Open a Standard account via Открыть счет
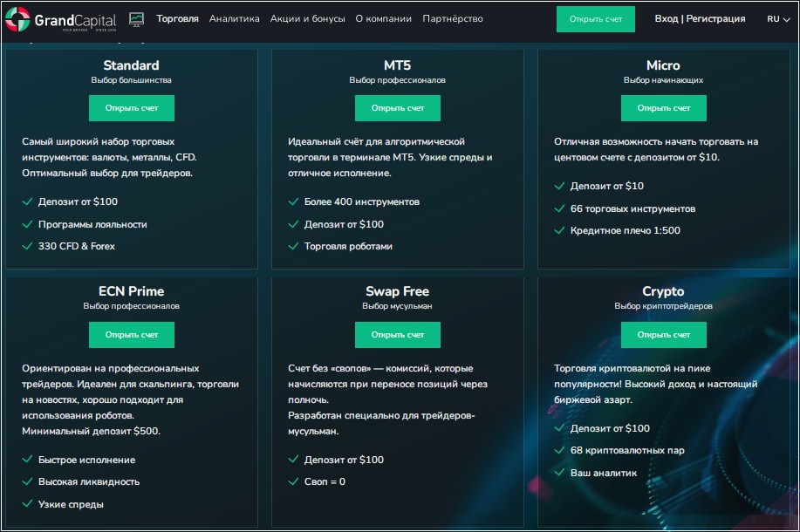 pos(132,108)
